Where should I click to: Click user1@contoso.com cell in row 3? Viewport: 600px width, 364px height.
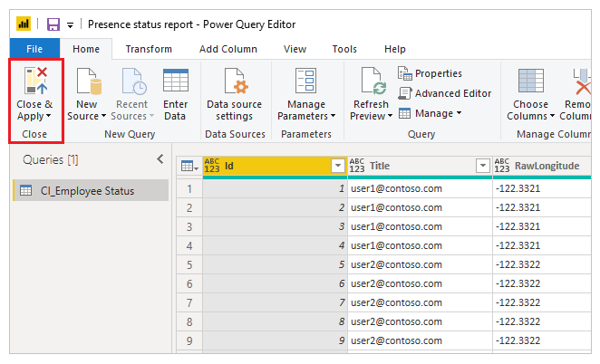(x=420, y=226)
